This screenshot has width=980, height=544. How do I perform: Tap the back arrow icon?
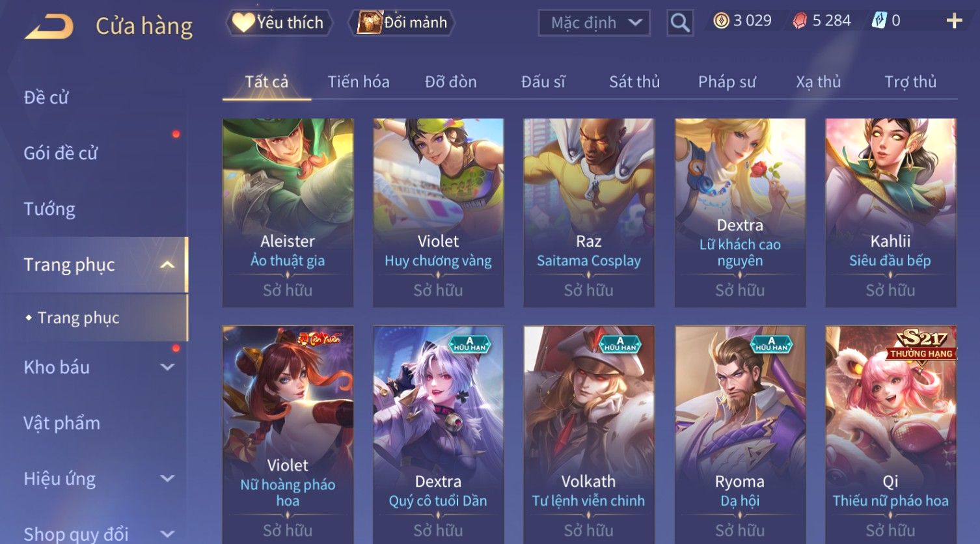click(49, 26)
